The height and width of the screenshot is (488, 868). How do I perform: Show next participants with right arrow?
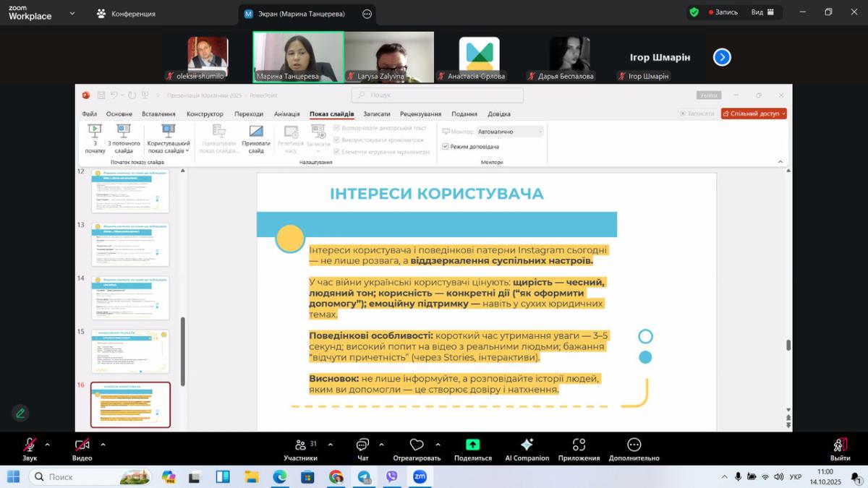click(721, 57)
